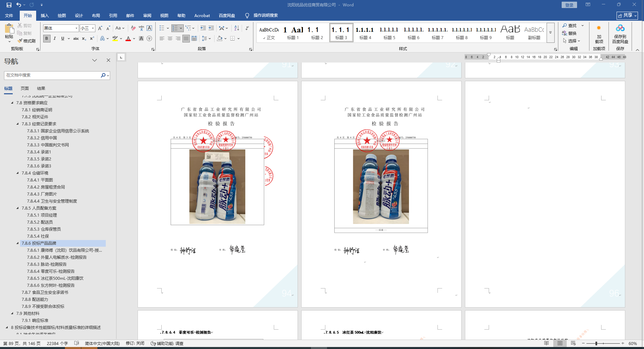Click the Save icon in the title bar

[9, 5]
